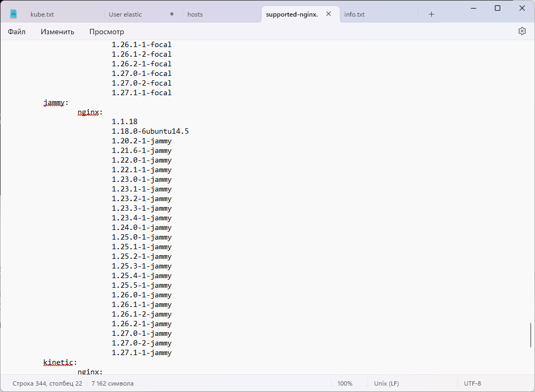Click the line 1.25.1-1-jammy
The width and height of the screenshot is (535, 392).
[x=142, y=247]
